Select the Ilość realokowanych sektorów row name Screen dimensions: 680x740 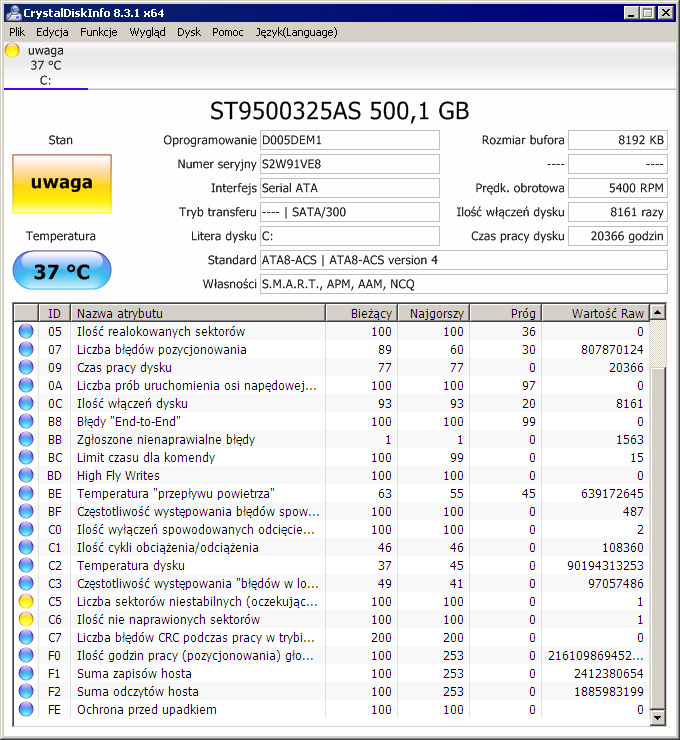click(x=161, y=332)
